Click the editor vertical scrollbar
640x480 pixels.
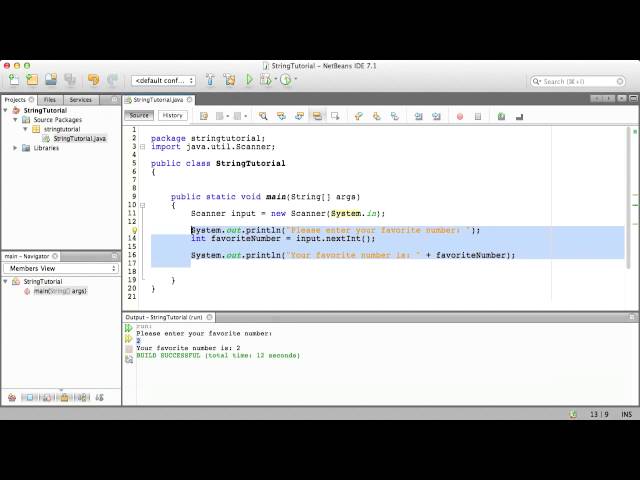[x=629, y=197]
